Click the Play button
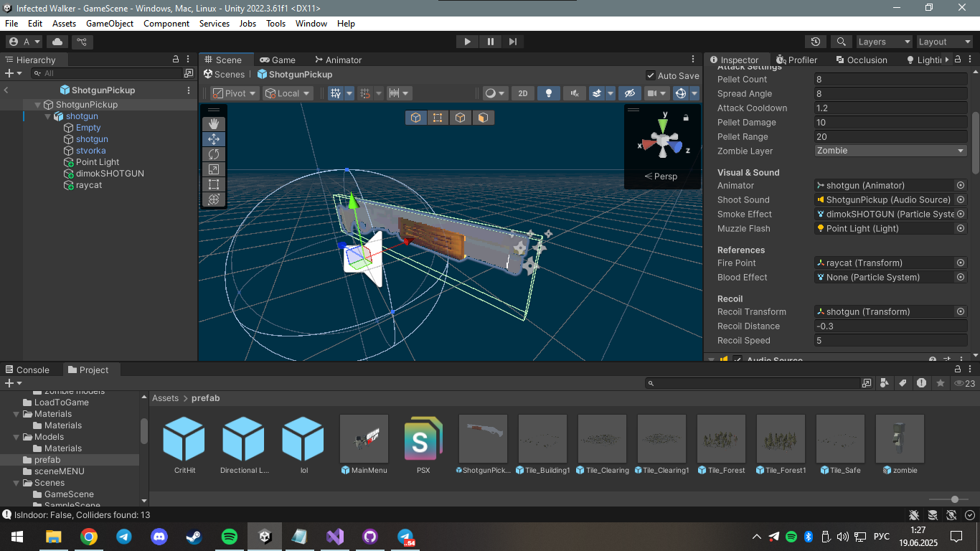Viewport: 980px width, 551px height. click(x=467, y=42)
